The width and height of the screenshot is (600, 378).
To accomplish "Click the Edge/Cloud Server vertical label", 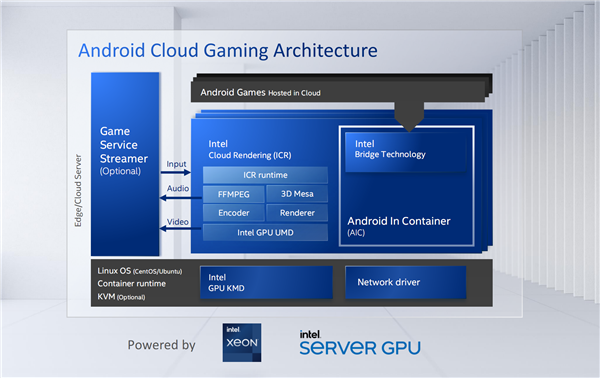I will 78,190.
